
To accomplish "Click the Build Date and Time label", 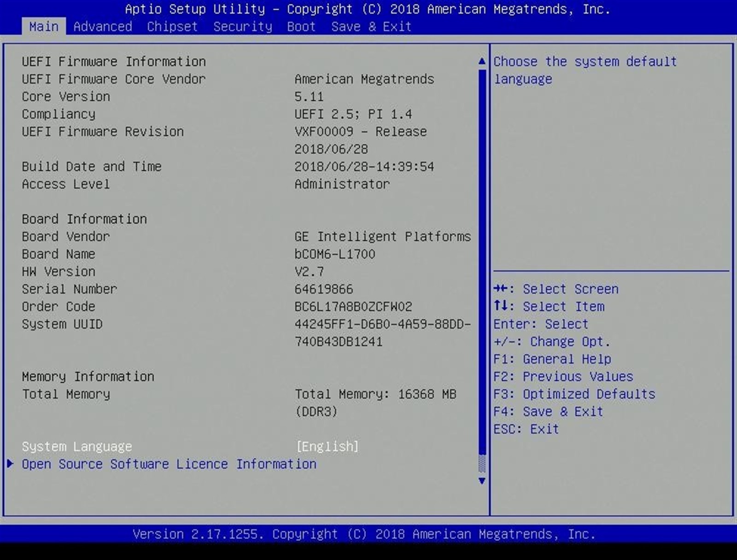I will point(92,166).
